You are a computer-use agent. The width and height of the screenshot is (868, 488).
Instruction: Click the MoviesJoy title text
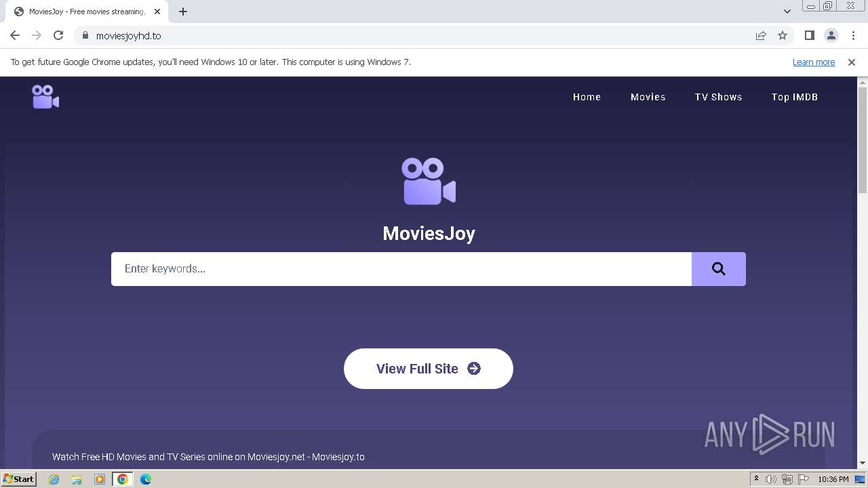(429, 233)
